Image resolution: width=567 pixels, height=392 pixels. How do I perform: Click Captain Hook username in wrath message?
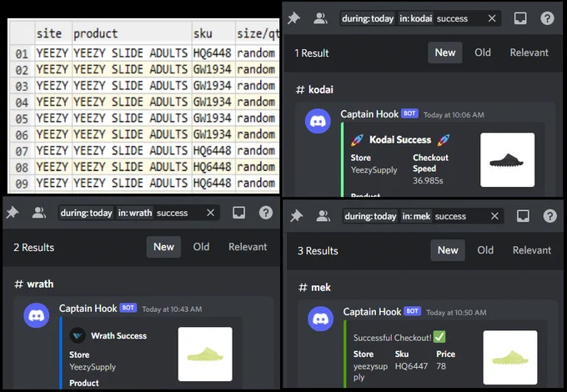pos(88,308)
